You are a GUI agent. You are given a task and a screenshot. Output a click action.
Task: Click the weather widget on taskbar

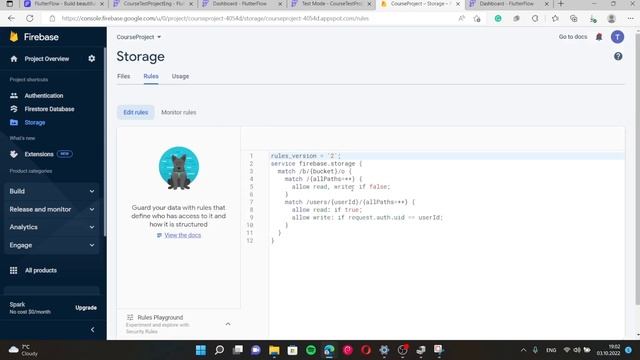[x=24, y=350]
